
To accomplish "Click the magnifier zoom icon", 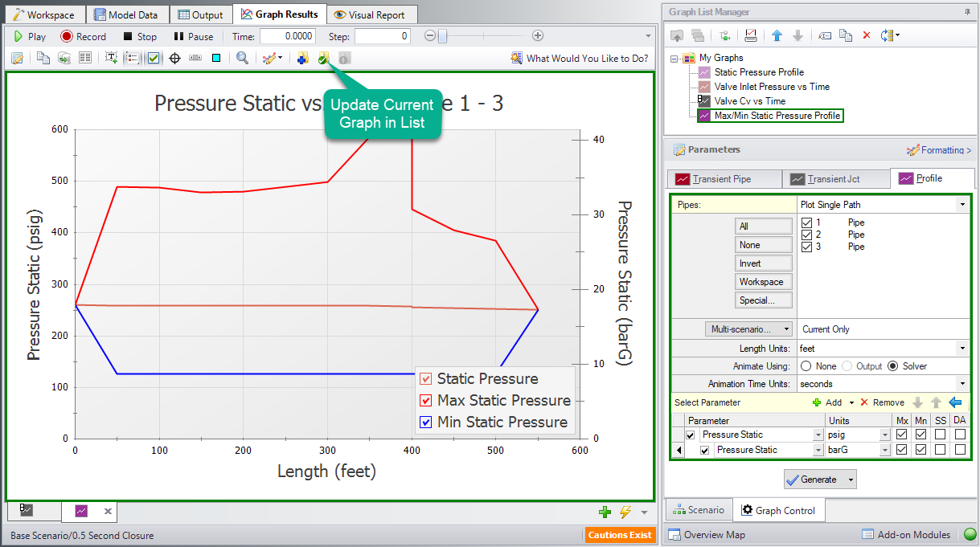I will (x=242, y=58).
